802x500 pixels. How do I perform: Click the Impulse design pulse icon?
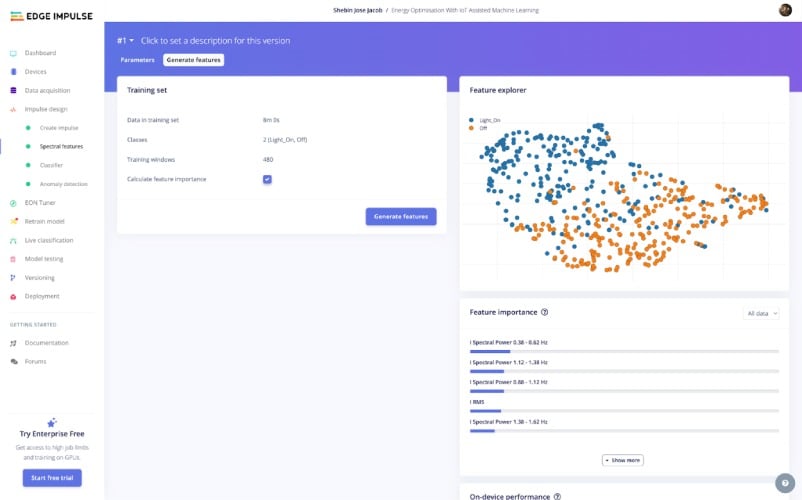point(13,109)
